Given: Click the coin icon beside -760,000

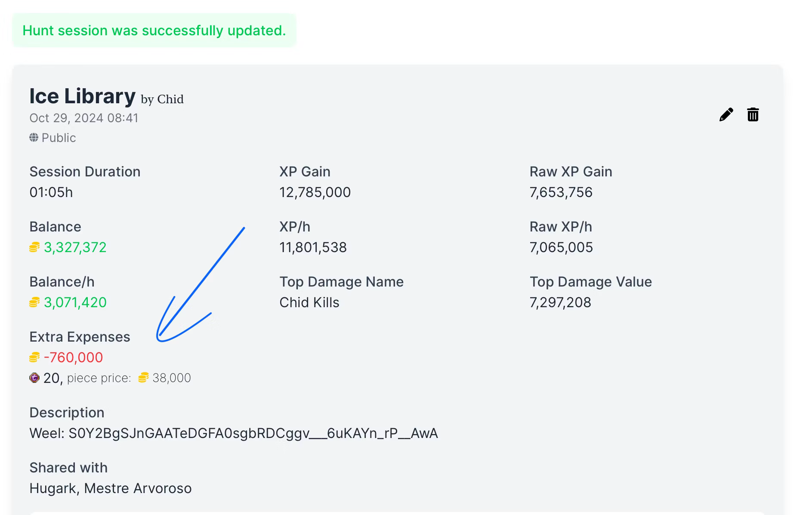Looking at the screenshot, I should [x=34, y=358].
